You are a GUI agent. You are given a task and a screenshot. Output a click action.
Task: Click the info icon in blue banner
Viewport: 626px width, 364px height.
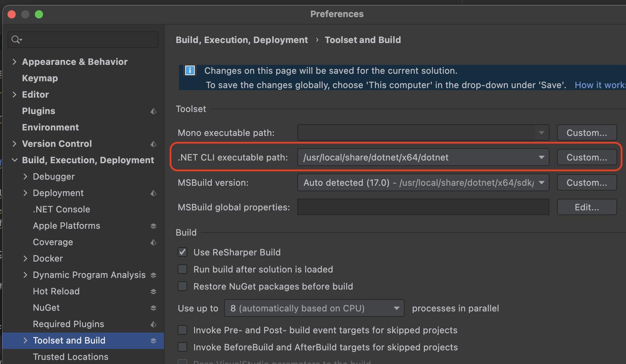190,70
